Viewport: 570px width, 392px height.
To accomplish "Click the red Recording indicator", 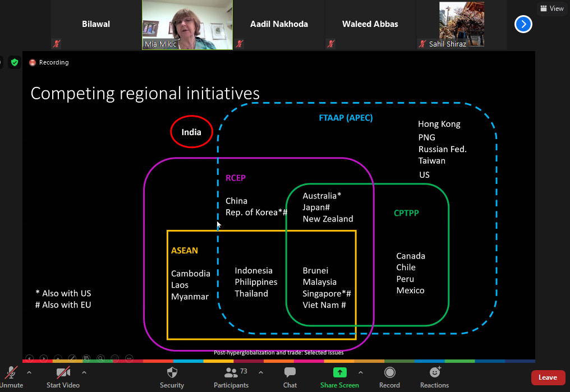I will [x=49, y=62].
